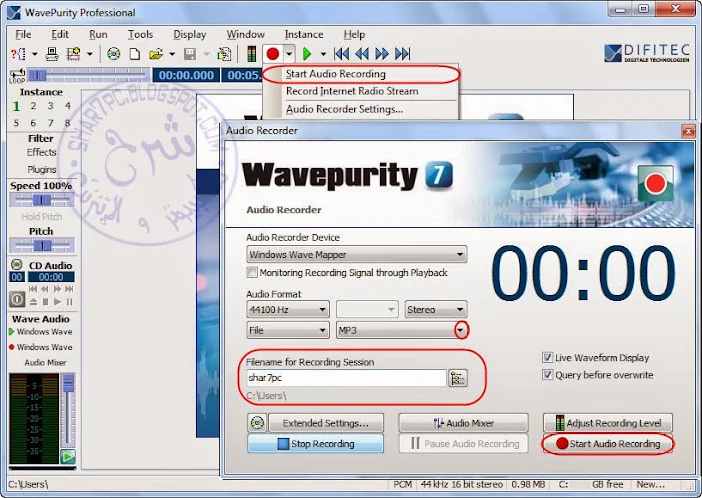702x498 pixels.
Task: Click the Stop Recording button
Action: (x=315, y=444)
